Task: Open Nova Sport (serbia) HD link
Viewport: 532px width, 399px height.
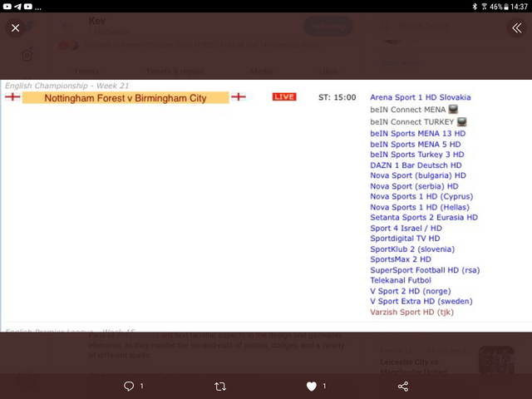Action: tap(414, 186)
